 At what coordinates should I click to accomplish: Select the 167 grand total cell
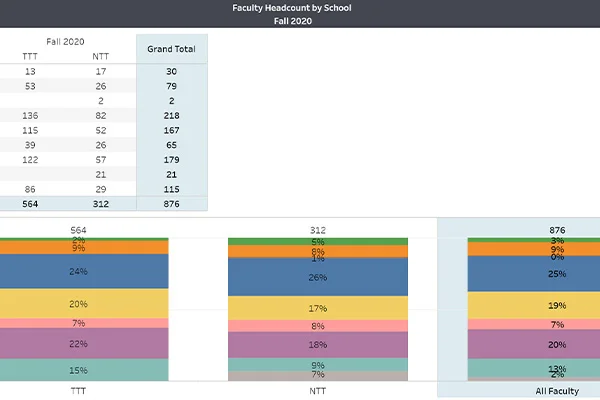pyautogui.click(x=171, y=131)
